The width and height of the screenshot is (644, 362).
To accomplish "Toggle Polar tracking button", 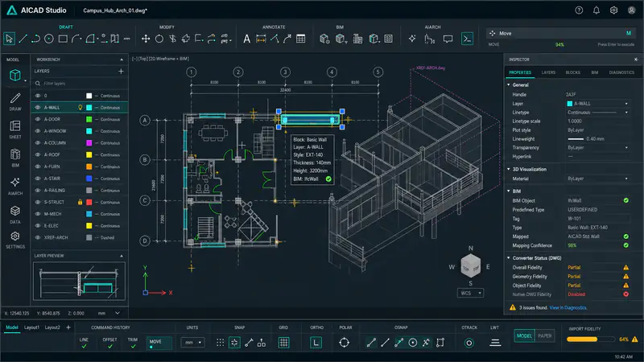I will 345,343.
